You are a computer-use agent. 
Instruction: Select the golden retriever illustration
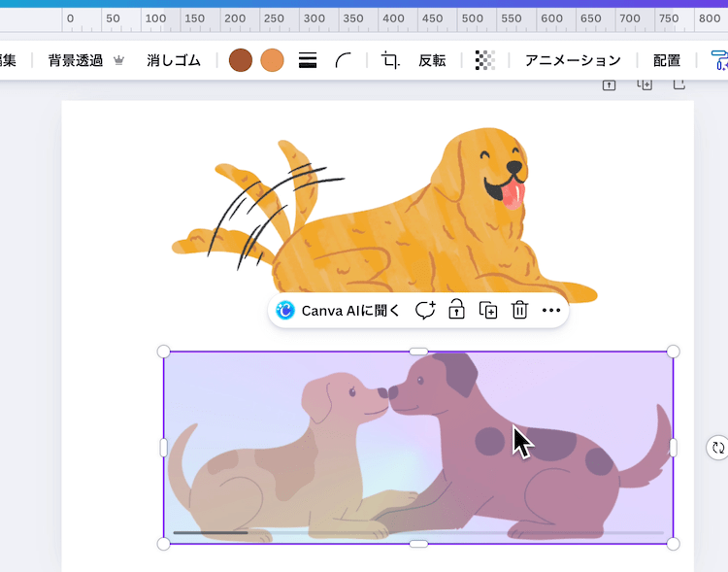click(384, 215)
